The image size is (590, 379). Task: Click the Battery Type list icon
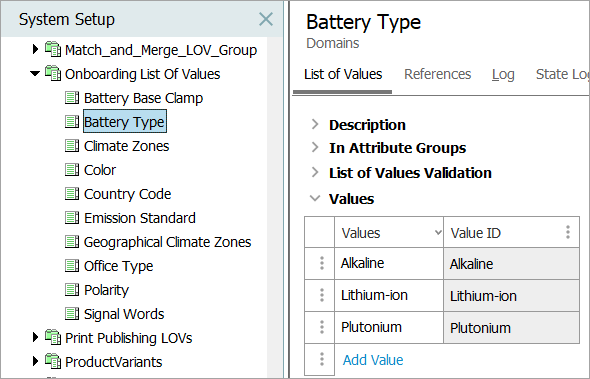72,122
